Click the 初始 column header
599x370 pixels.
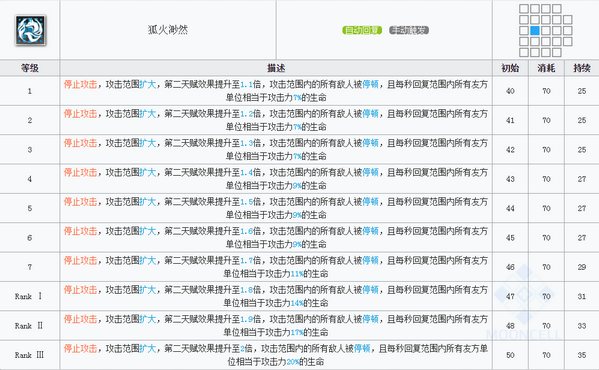click(510, 68)
